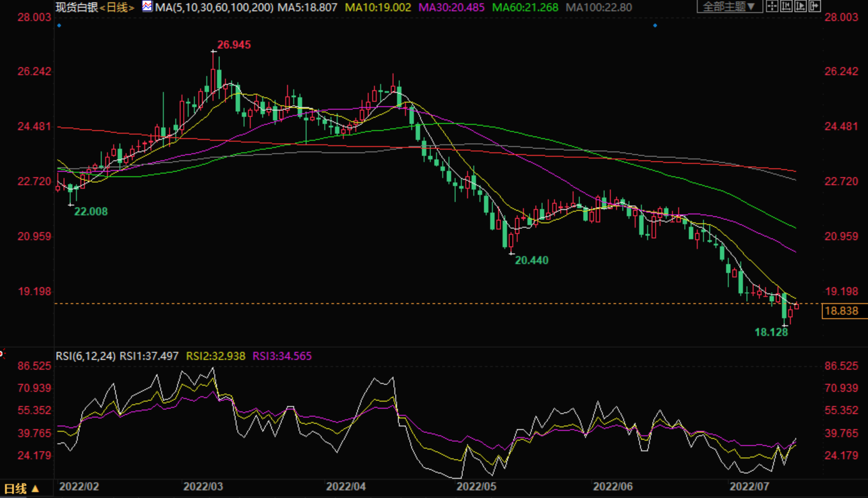Click the play-forward icon in top toolbar

click(x=801, y=7)
